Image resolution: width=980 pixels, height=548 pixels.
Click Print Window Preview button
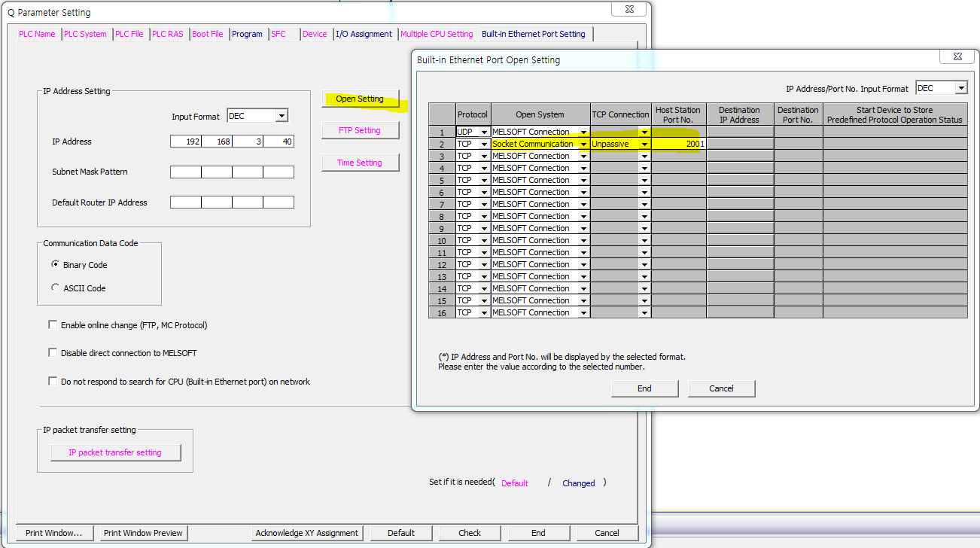[143, 533]
